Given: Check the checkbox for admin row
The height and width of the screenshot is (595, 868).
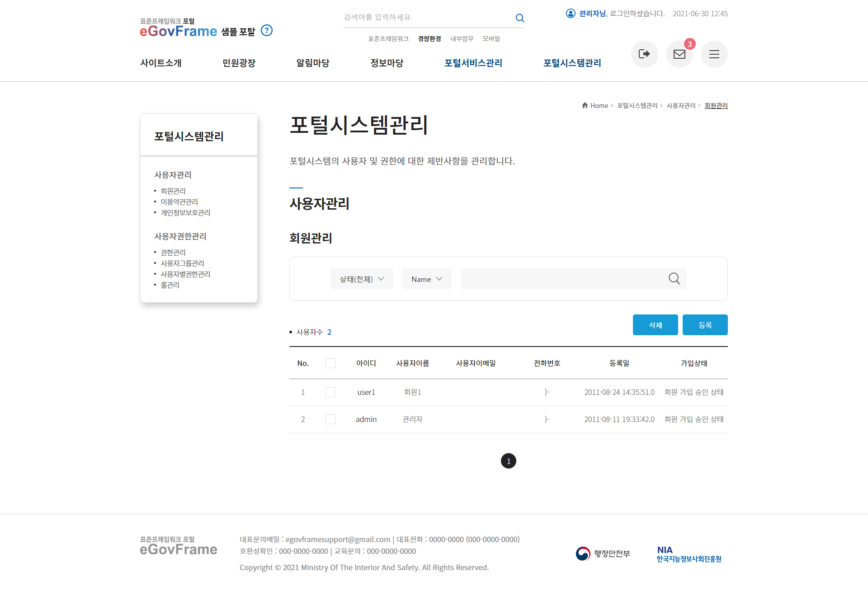Looking at the screenshot, I should point(330,419).
